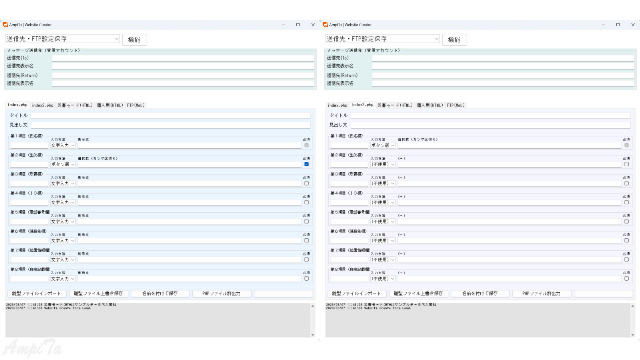Switch to the FTP tab in left window
The width and height of the screenshot is (640, 360).
pyautogui.click(x=136, y=105)
